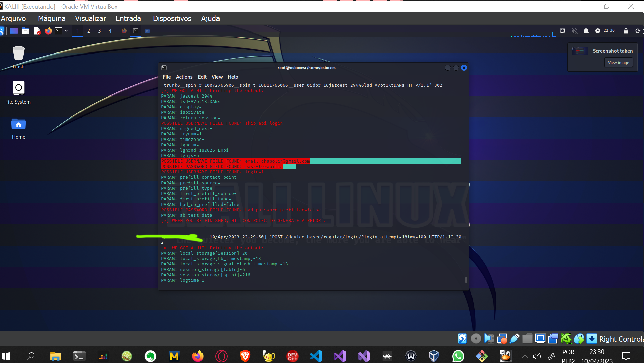Open the Trash desktop icon
644x363 pixels.
point(18,57)
